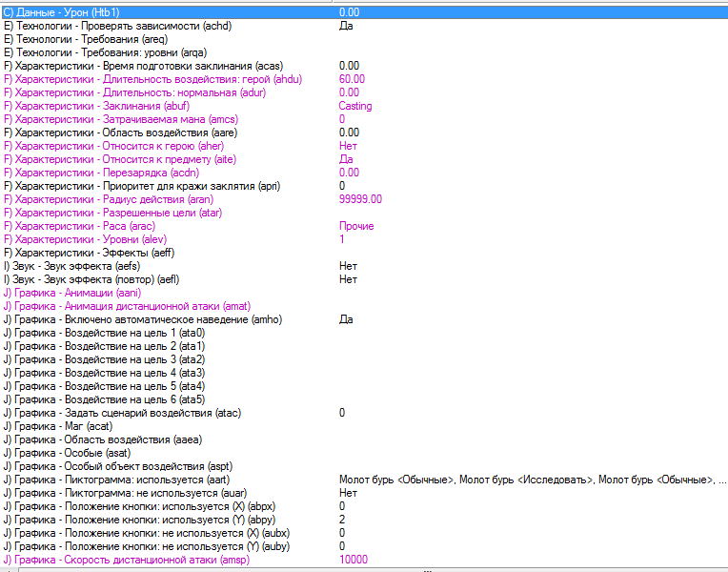Select 'Графика - Особые (asat)' row
The width and height of the screenshot is (728, 572).
pos(364,454)
